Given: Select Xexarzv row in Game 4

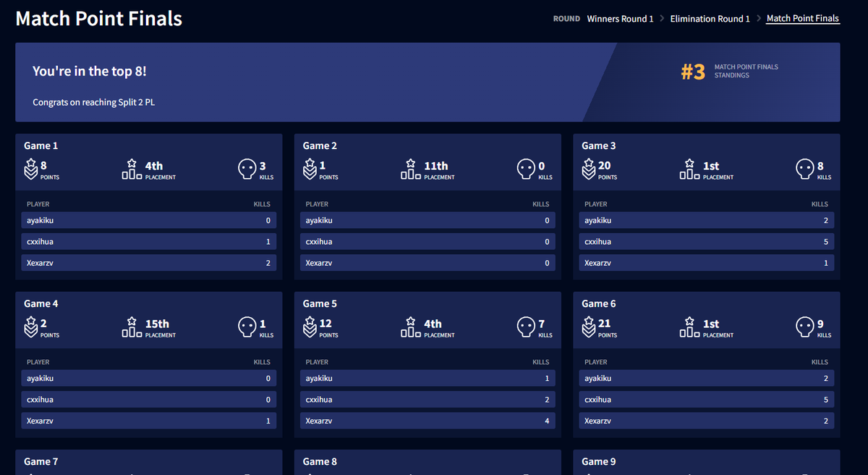Looking at the screenshot, I should coord(148,421).
